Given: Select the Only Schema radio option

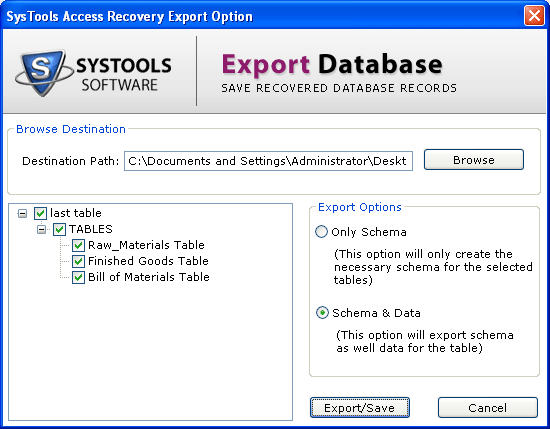Looking at the screenshot, I should (321, 232).
